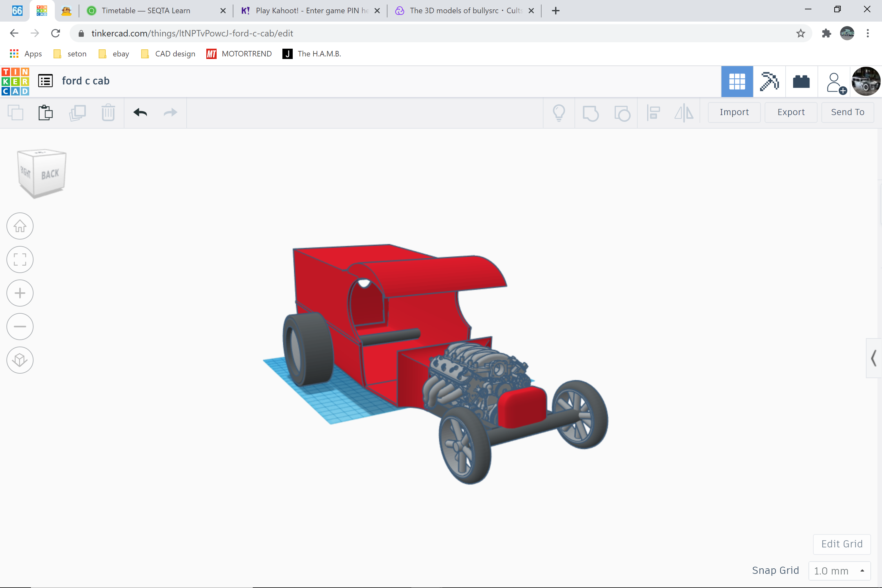The height and width of the screenshot is (588, 882).
Task: Reload the Tinkercad page
Action: click(55, 34)
